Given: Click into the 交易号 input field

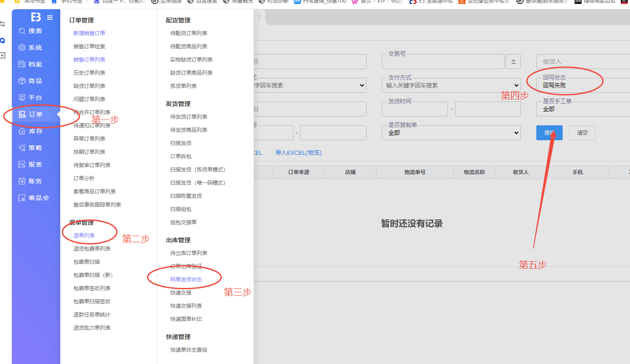Looking at the screenshot, I should (443, 62).
